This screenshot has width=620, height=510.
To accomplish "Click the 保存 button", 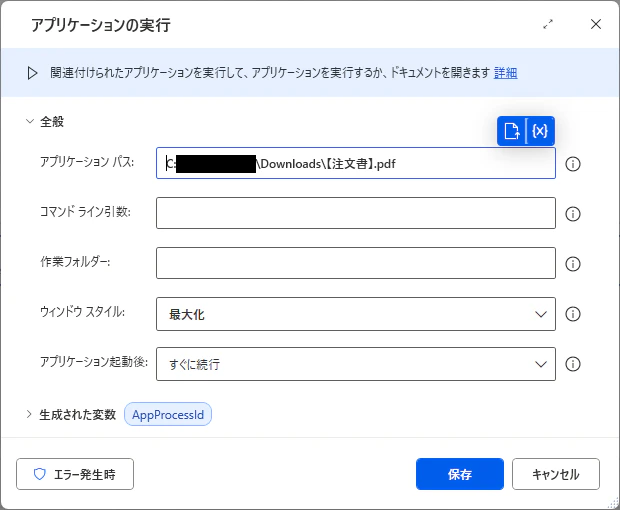I will [x=460, y=474].
